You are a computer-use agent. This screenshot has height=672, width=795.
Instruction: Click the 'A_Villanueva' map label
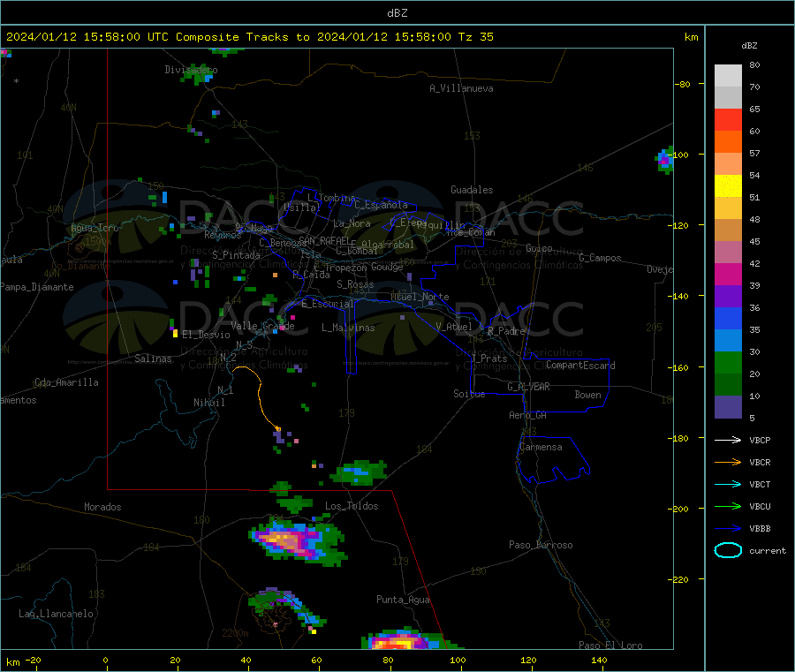click(461, 88)
